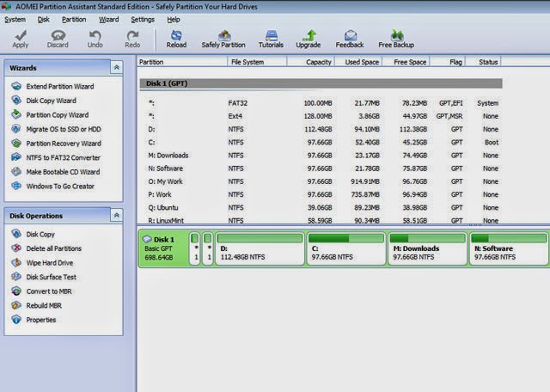Reload disk information
This screenshot has width=550, height=392.
tap(176, 39)
